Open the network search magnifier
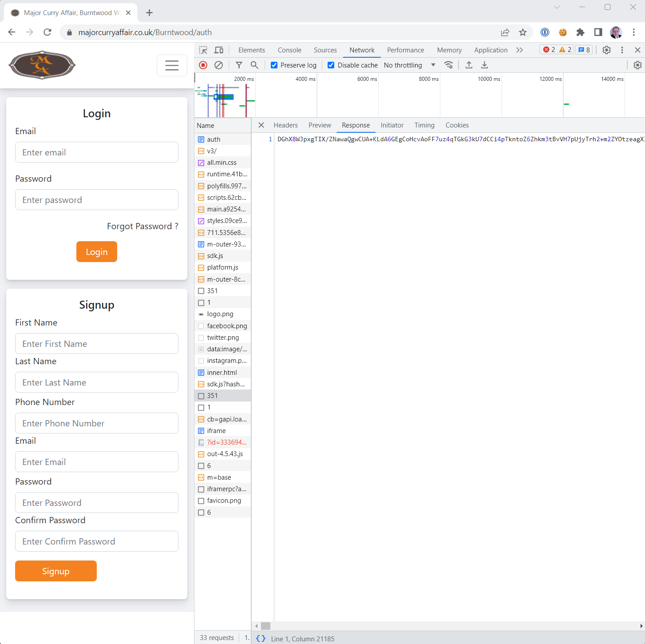 [x=254, y=65]
